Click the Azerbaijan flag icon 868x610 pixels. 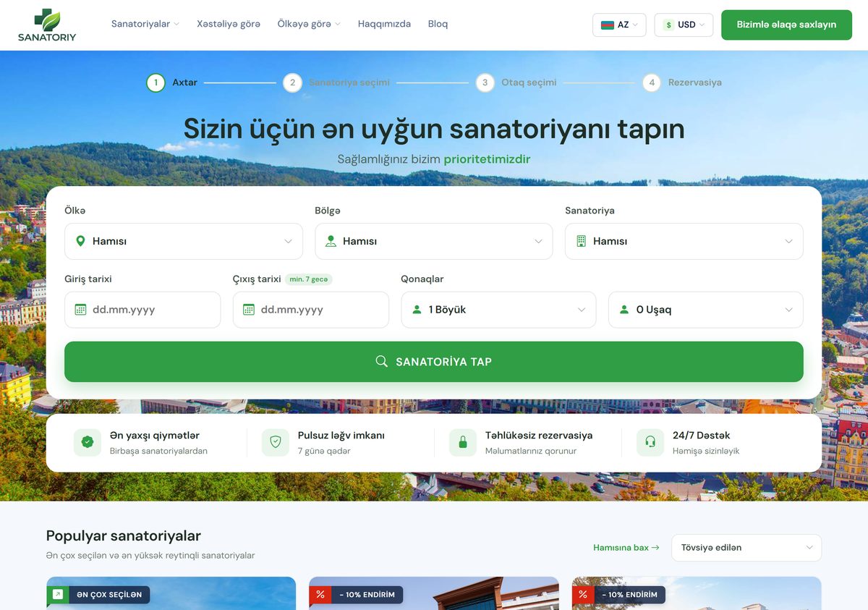pyautogui.click(x=607, y=25)
